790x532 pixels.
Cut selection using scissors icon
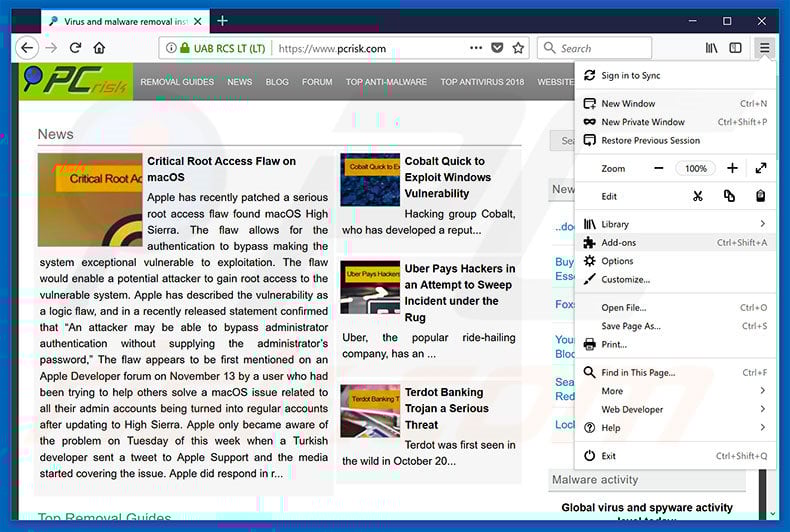pyautogui.click(x=697, y=196)
